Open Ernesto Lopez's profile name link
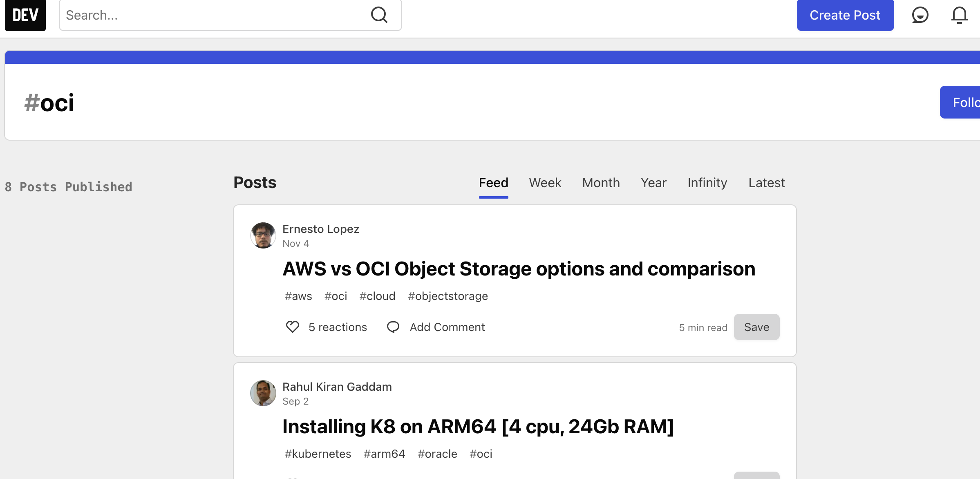This screenshot has height=479, width=980. pyautogui.click(x=320, y=229)
